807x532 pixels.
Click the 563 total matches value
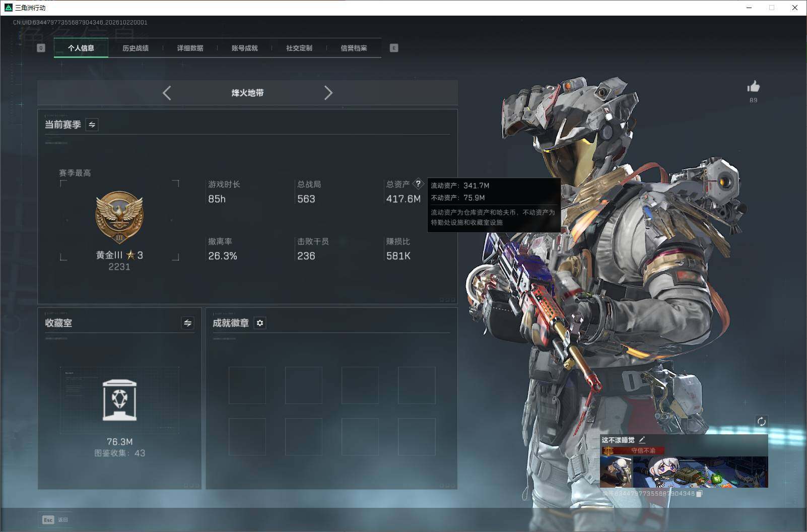(306, 199)
